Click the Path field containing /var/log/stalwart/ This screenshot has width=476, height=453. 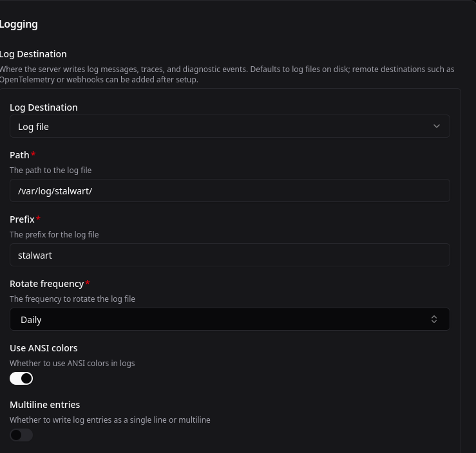pyautogui.click(x=229, y=190)
